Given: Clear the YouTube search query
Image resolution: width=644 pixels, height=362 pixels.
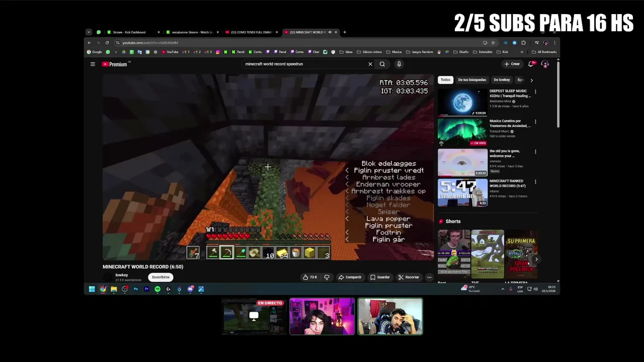Looking at the screenshot, I should pos(370,64).
